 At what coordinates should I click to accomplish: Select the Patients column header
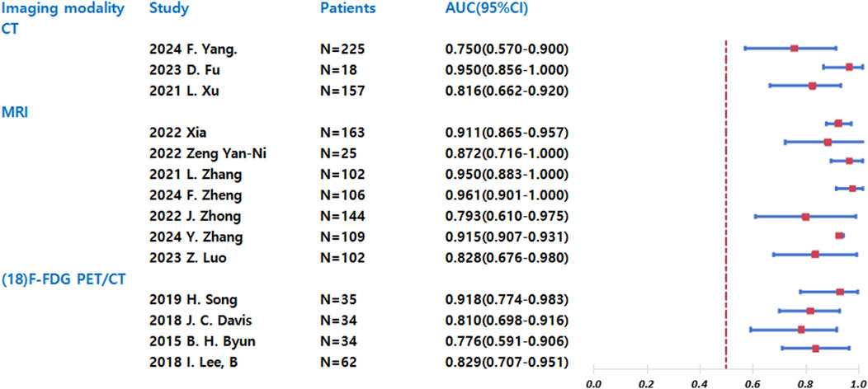point(347,9)
